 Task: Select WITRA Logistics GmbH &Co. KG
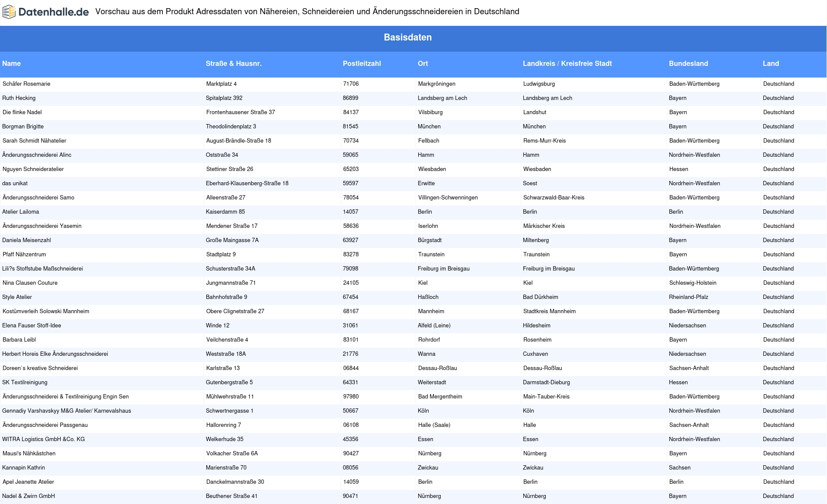[44, 439]
